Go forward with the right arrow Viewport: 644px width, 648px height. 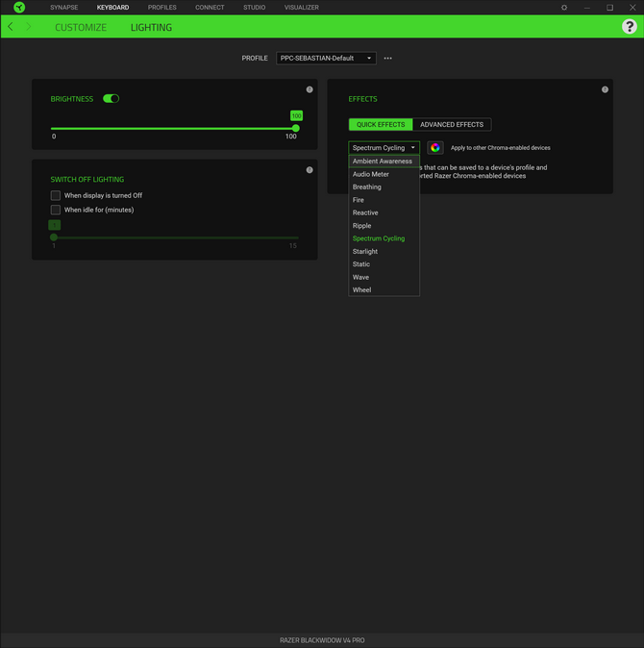28,27
